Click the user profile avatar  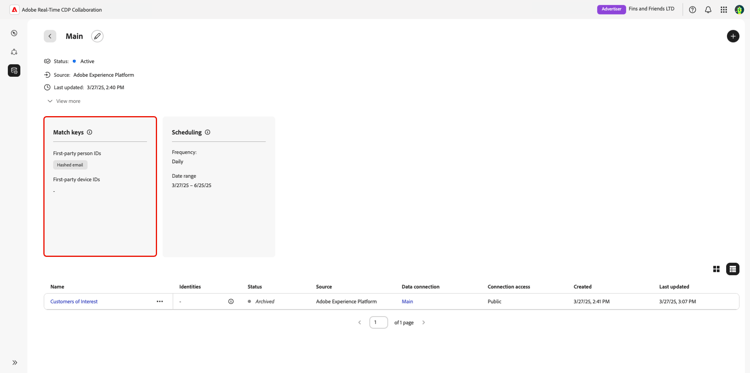click(x=739, y=10)
